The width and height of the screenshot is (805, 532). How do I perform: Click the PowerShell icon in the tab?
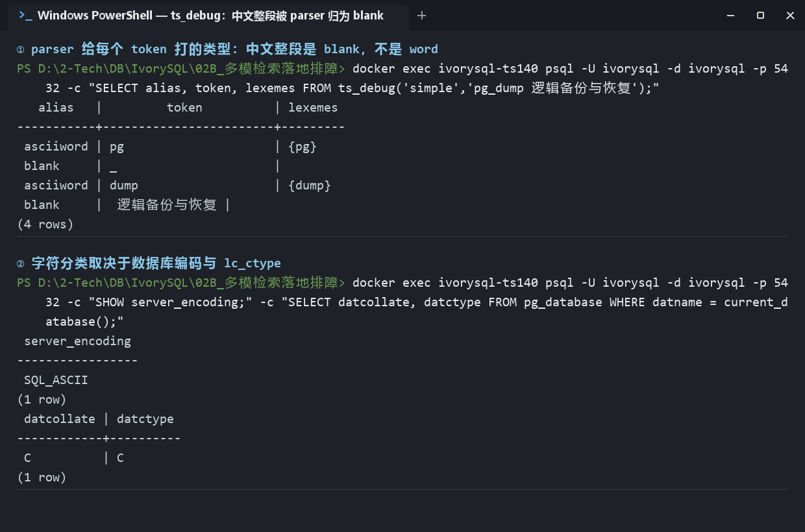coord(25,16)
